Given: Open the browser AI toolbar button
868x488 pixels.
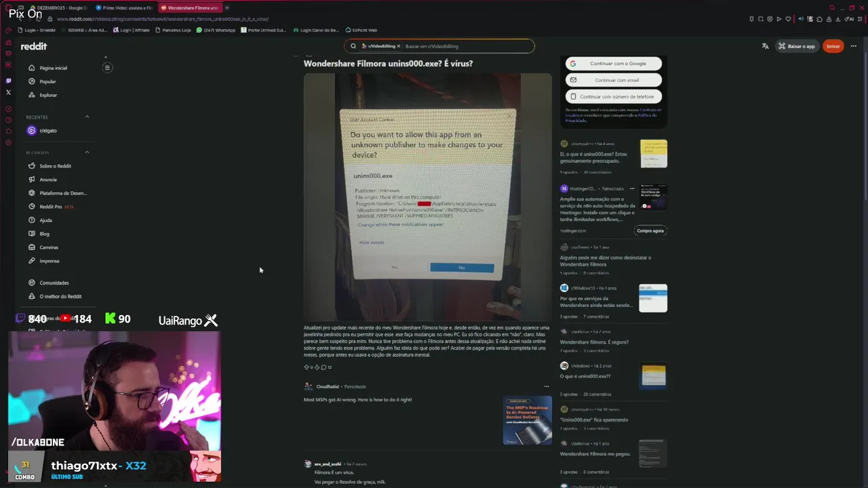Looking at the screenshot, I should point(850,19).
